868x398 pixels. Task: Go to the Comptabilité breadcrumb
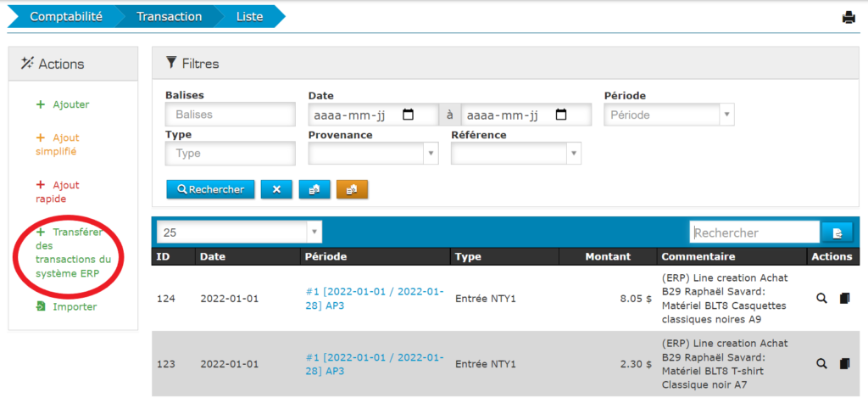[x=66, y=16]
